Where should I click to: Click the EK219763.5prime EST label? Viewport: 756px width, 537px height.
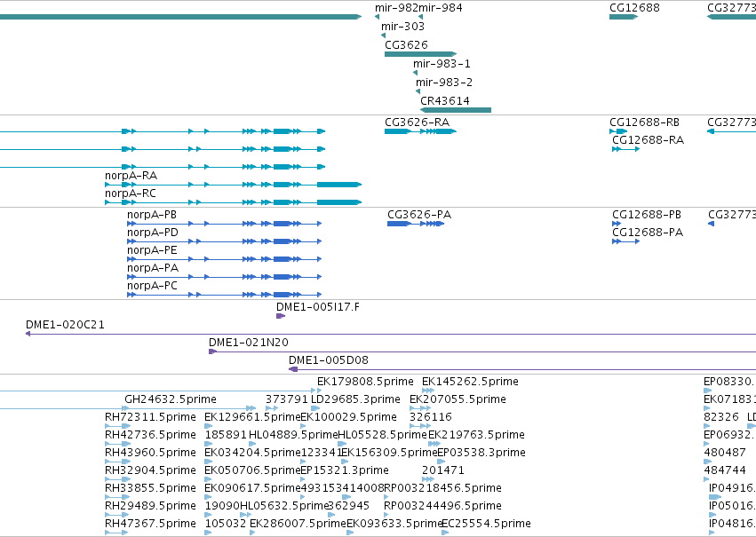pyautogui.click(x=476, y=436)
